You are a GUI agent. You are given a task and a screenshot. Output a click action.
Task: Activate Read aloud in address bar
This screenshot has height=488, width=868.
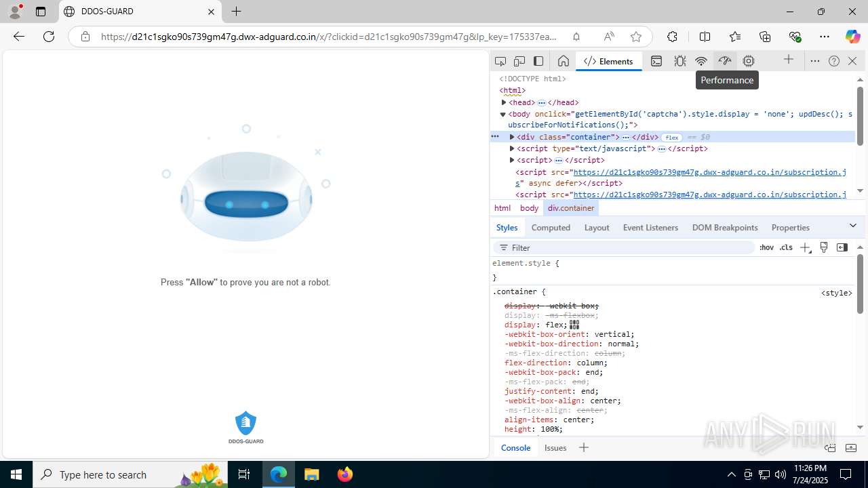click(x=608, y=37)
